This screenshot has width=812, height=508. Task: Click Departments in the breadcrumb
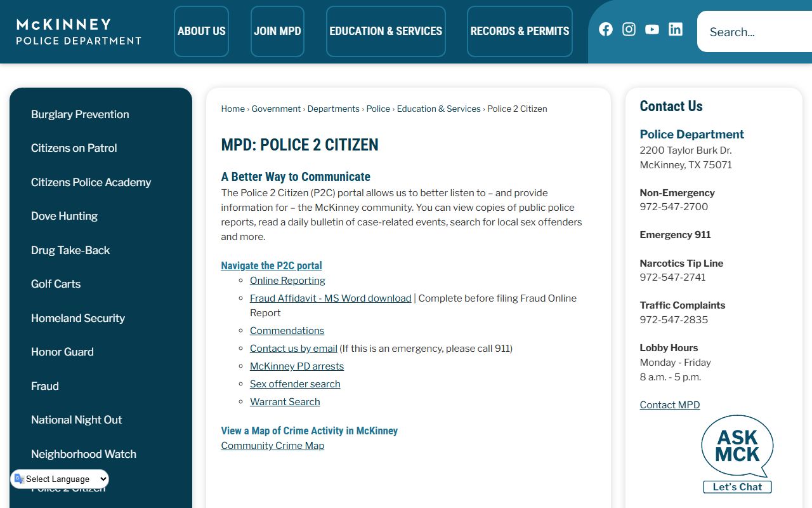(x=334, y=109)
